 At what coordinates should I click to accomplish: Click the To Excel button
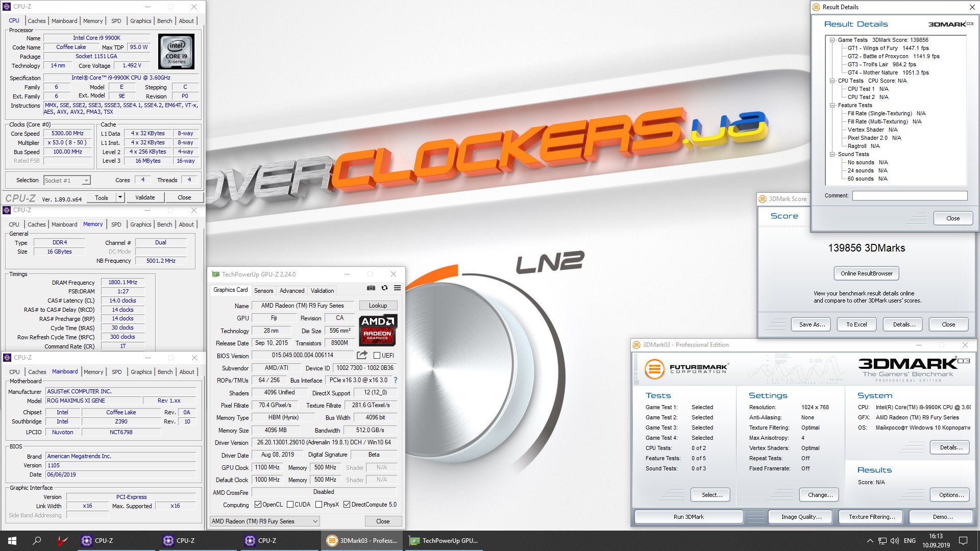point(856,324)
